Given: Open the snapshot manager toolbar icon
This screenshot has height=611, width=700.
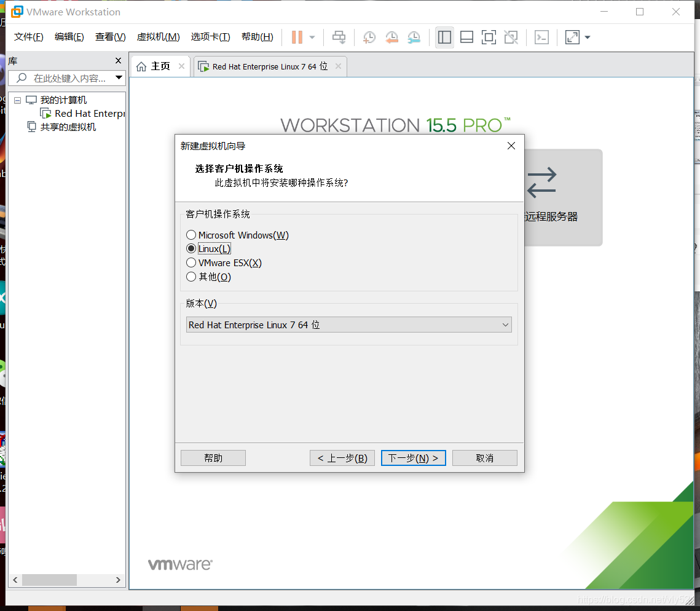Looking at the screenshot, I should (x=414, y=37).
